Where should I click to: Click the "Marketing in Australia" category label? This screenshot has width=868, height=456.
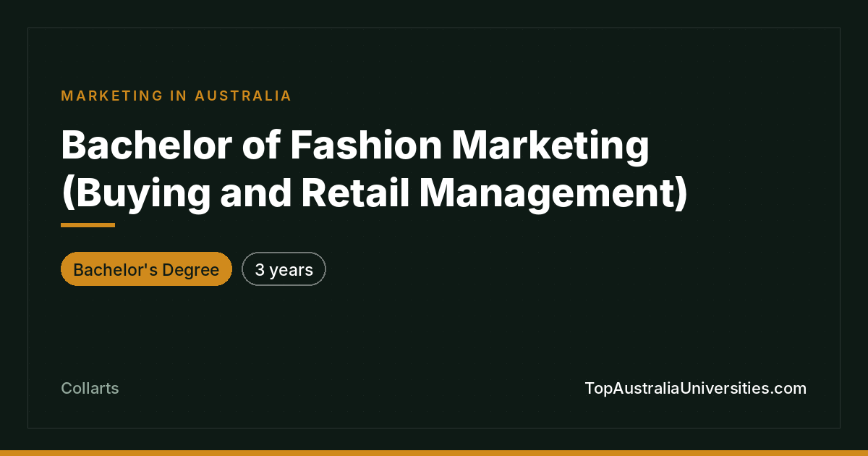[x=176, y=96]
